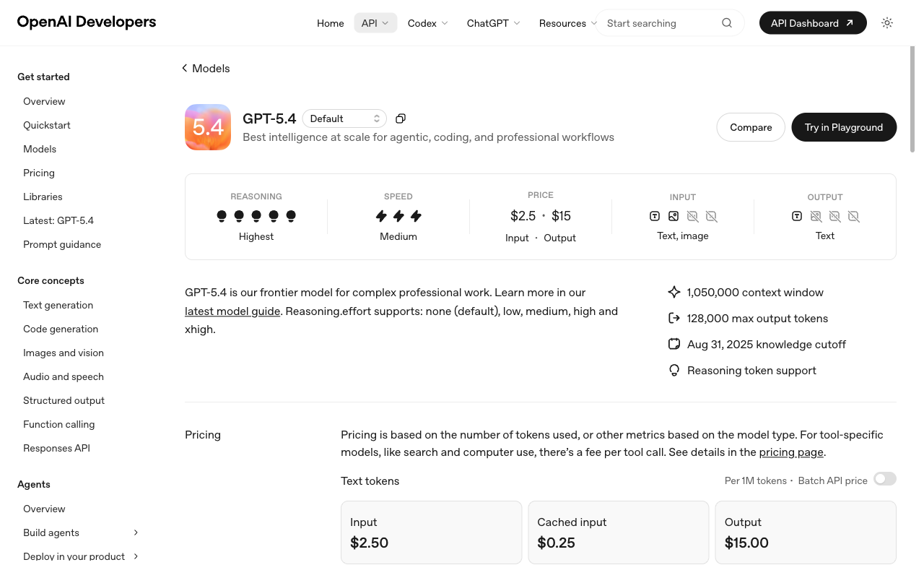
Task: Click the max output tokens arrow icon
Action: tap(674, 318)
